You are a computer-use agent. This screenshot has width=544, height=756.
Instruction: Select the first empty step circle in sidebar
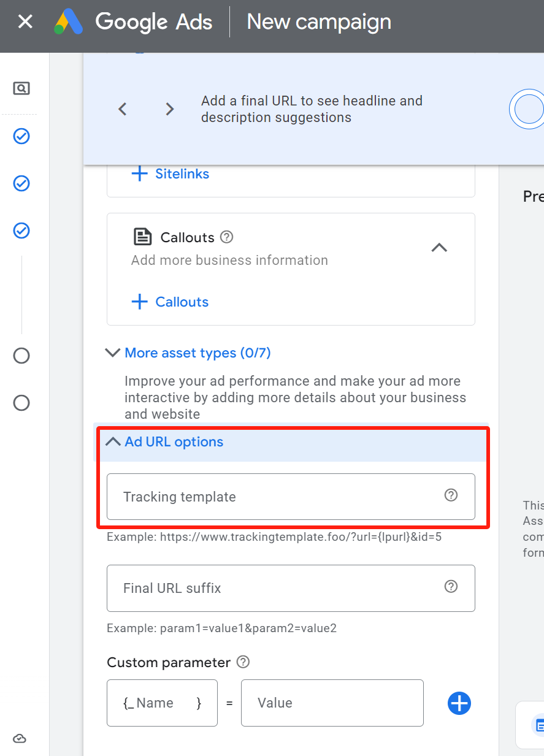[x=21, y=356]
